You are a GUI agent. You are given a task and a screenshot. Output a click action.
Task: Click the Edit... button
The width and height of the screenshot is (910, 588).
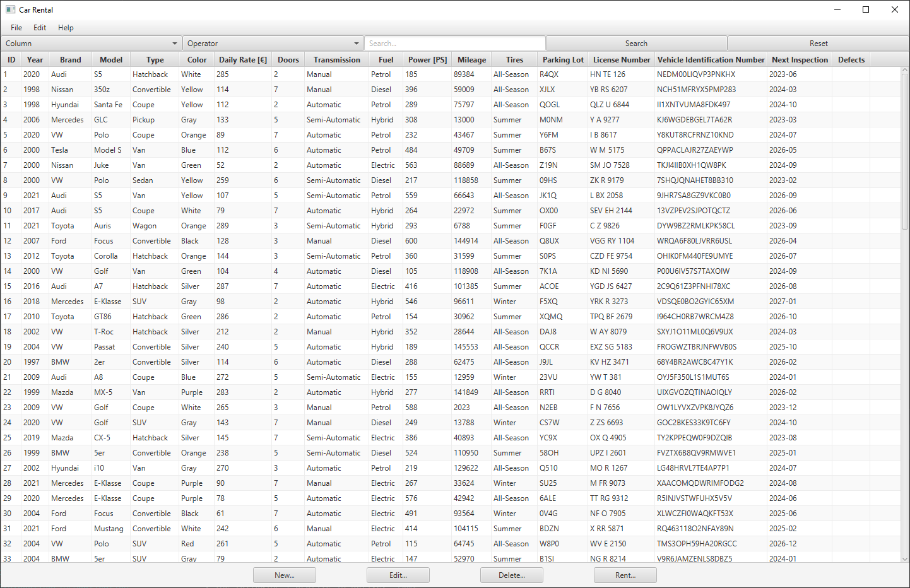tap(398, 575)
